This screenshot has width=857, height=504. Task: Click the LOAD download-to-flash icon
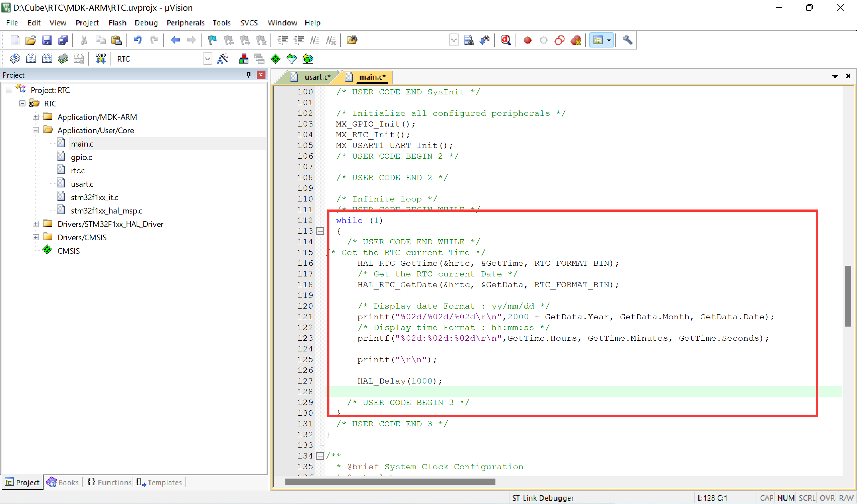click(100, 59)
